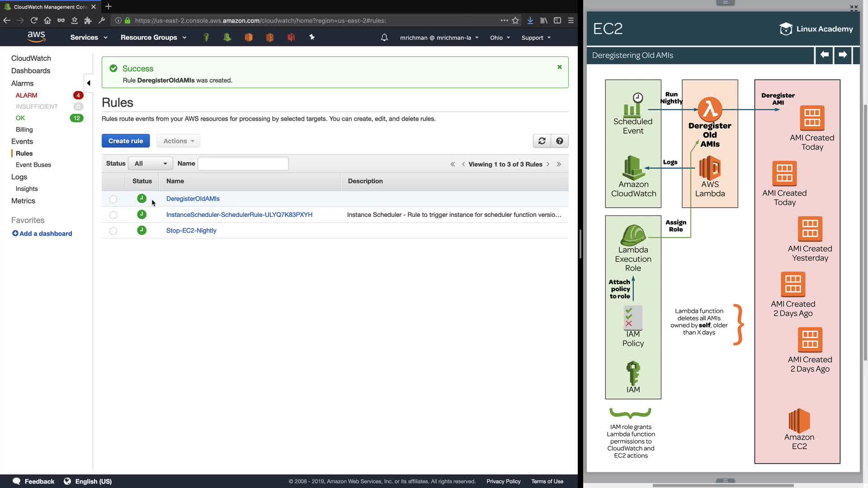Open the help question mark icon
The height and width of the screenshot is (488, 868).
pyautogui.click(x=559, y=141)
